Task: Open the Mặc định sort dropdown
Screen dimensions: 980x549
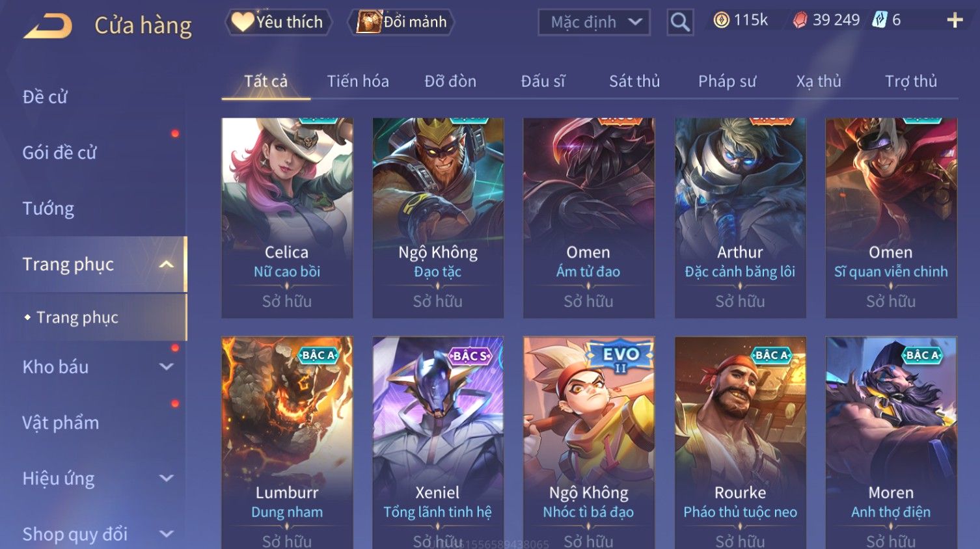Action: (x=594, y=22)
